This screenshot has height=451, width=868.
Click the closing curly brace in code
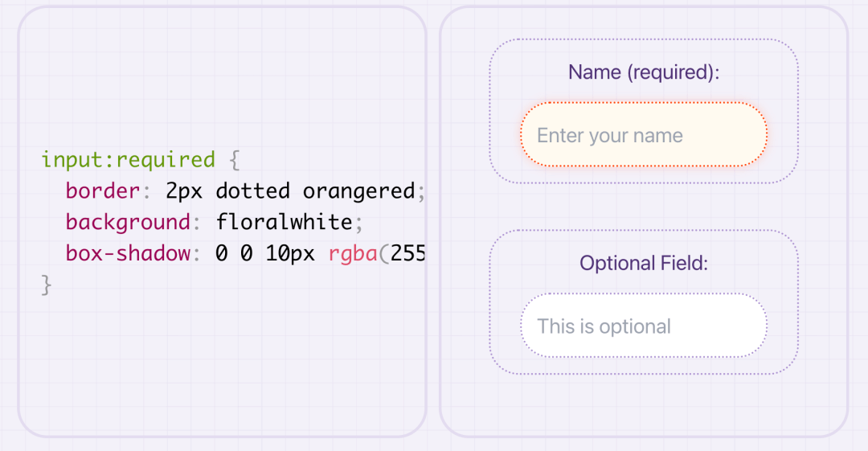coord(47,285)
